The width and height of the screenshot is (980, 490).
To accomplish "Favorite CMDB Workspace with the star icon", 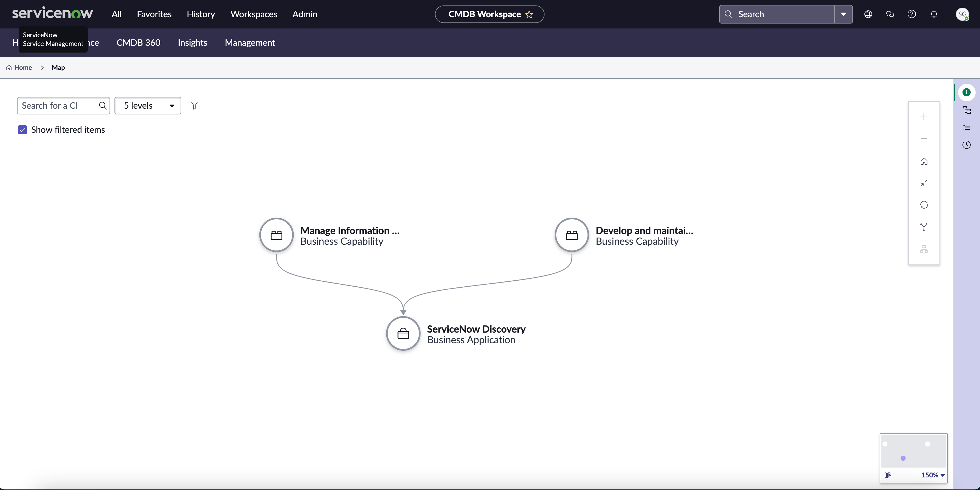I will 529,15.
